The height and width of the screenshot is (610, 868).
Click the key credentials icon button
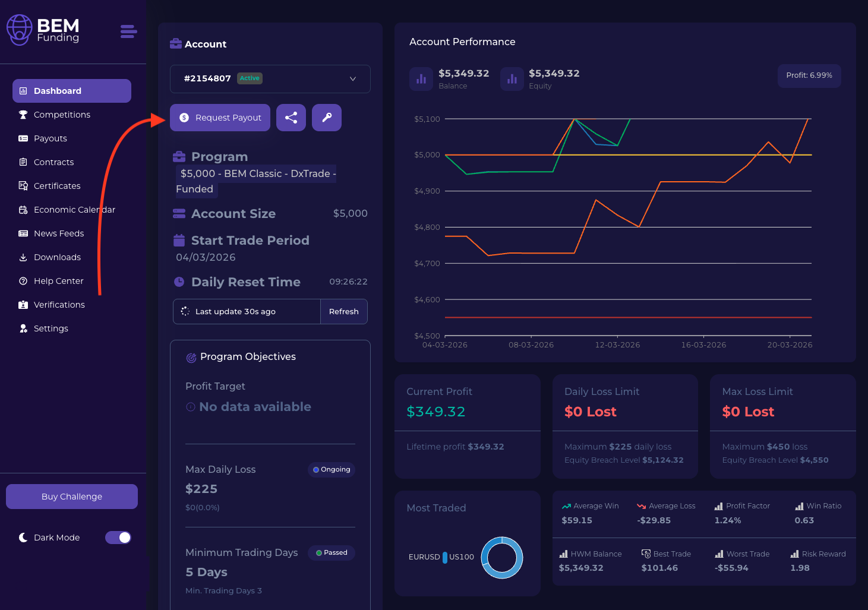(x=327, y=118)
